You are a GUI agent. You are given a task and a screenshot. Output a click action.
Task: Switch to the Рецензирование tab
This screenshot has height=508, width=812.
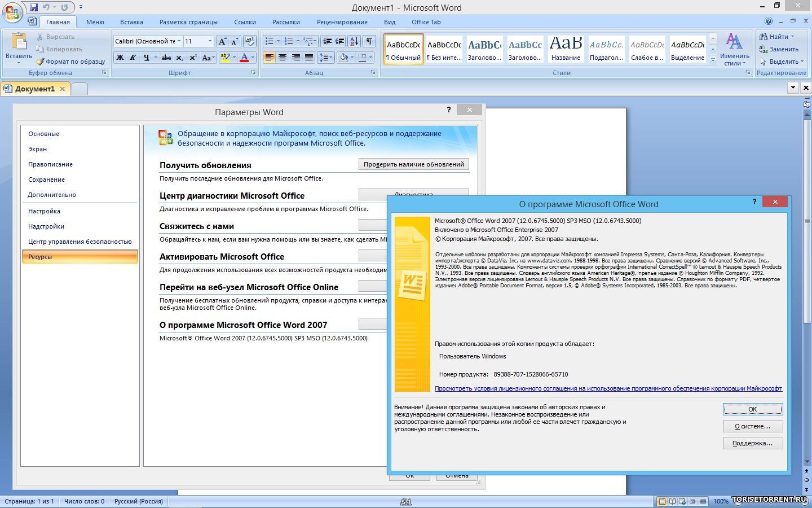[342, 22]
